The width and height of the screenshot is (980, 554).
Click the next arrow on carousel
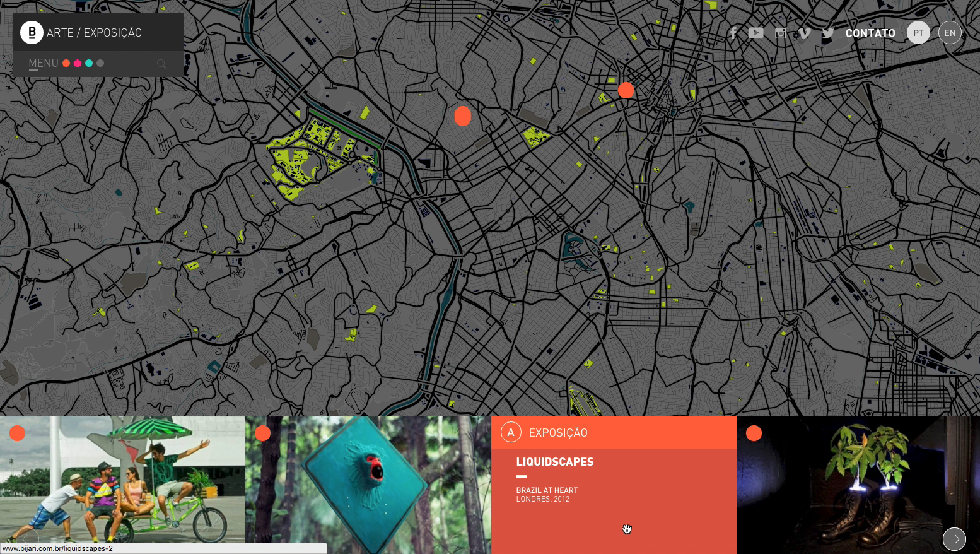click(954, 539)
